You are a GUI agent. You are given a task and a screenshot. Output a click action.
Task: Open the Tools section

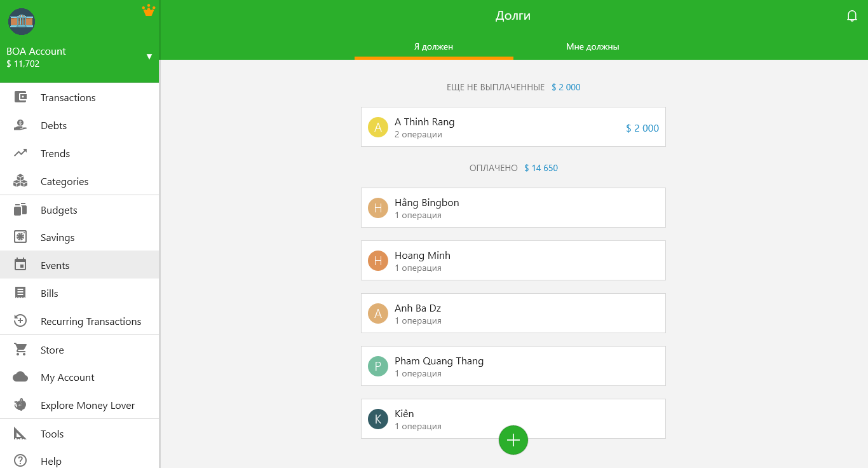point(79,434)
